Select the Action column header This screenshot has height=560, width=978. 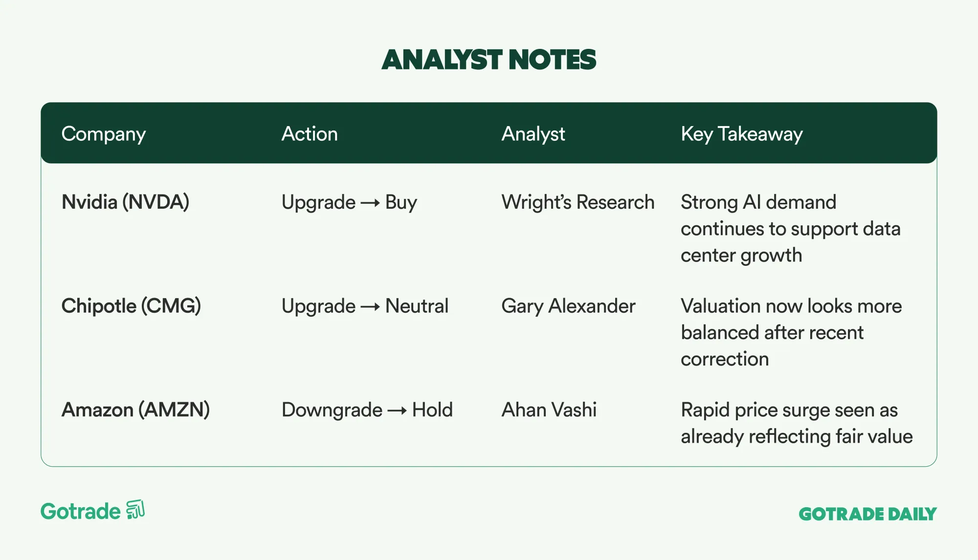tap(310, 134)
